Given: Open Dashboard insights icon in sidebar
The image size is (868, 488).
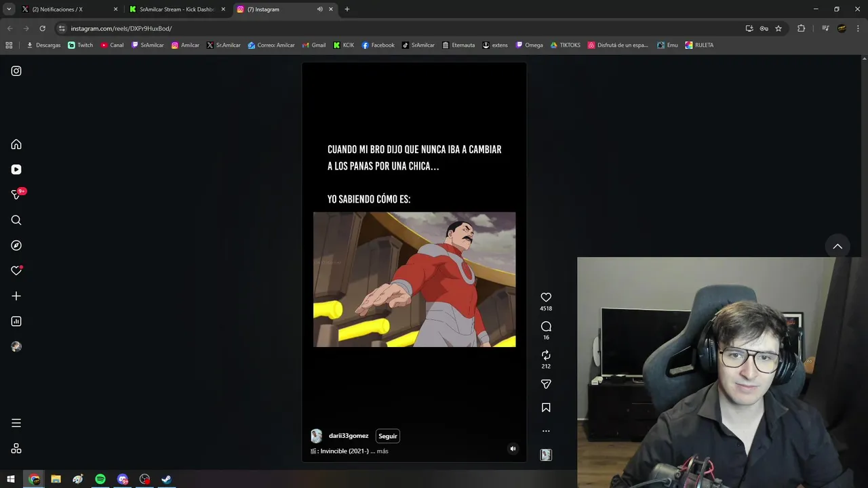Looking at the screenshot, I should click(x=16, y=321).
